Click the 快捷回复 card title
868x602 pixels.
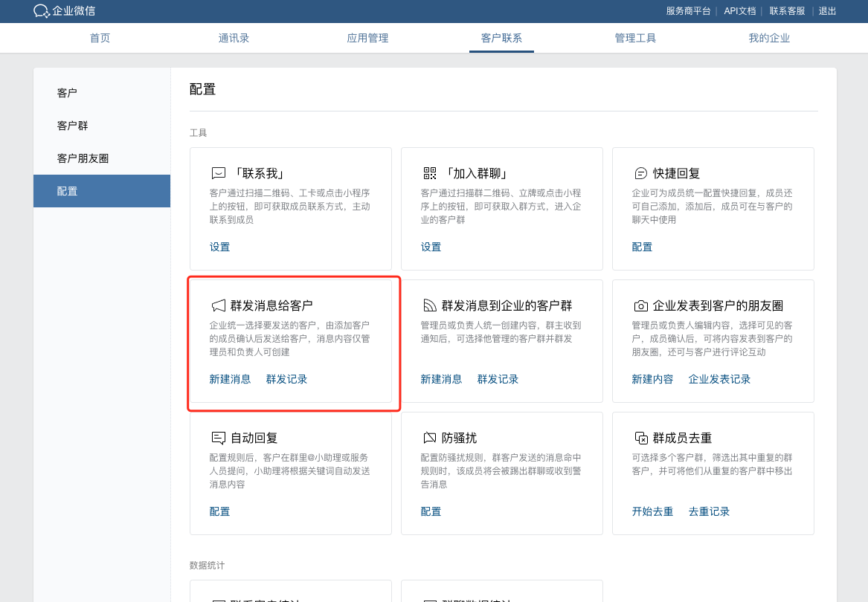point(676,174)
